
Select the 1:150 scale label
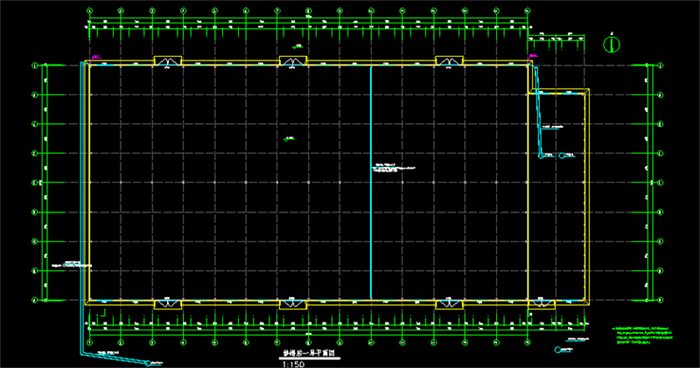tap(293, 364)
